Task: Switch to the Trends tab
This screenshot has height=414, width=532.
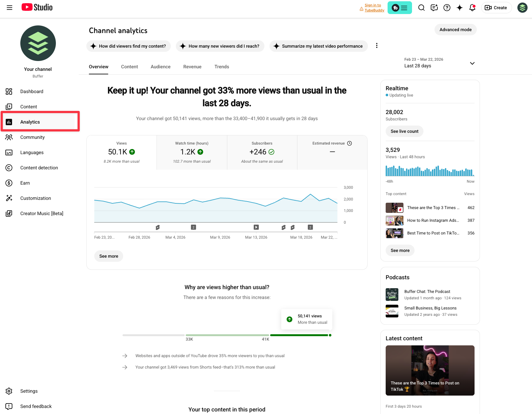Action: pyautogui.click(x=222, y=67)
